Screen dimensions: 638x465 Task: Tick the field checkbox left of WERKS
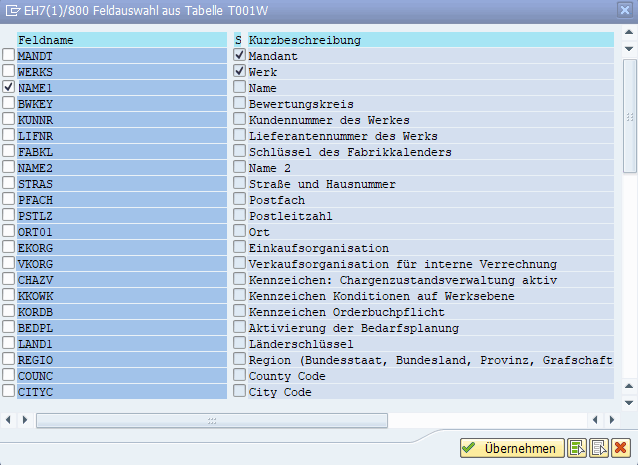[x=9, y=71]
